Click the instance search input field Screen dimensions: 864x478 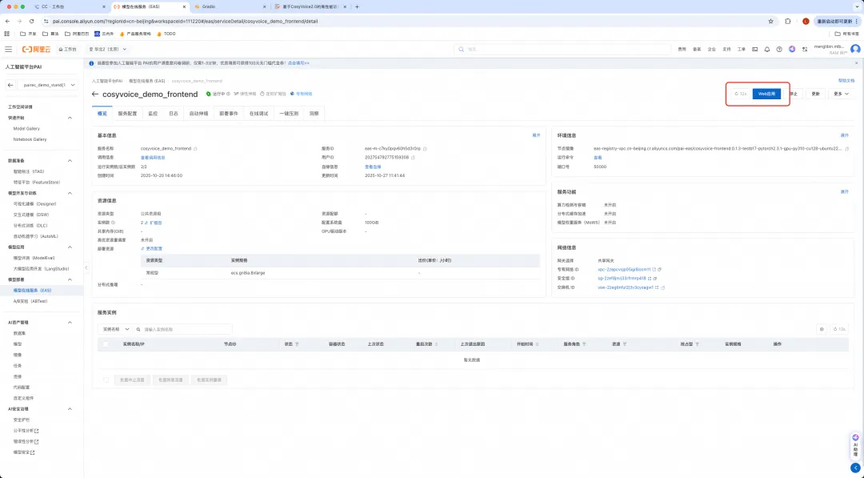pos(186,329)
